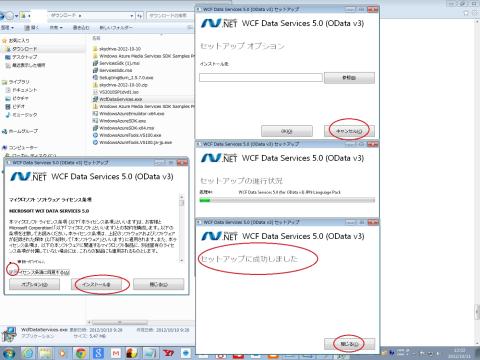Click the Downloads search box in Explorer

pyautogui.click(x=170, y=16)
